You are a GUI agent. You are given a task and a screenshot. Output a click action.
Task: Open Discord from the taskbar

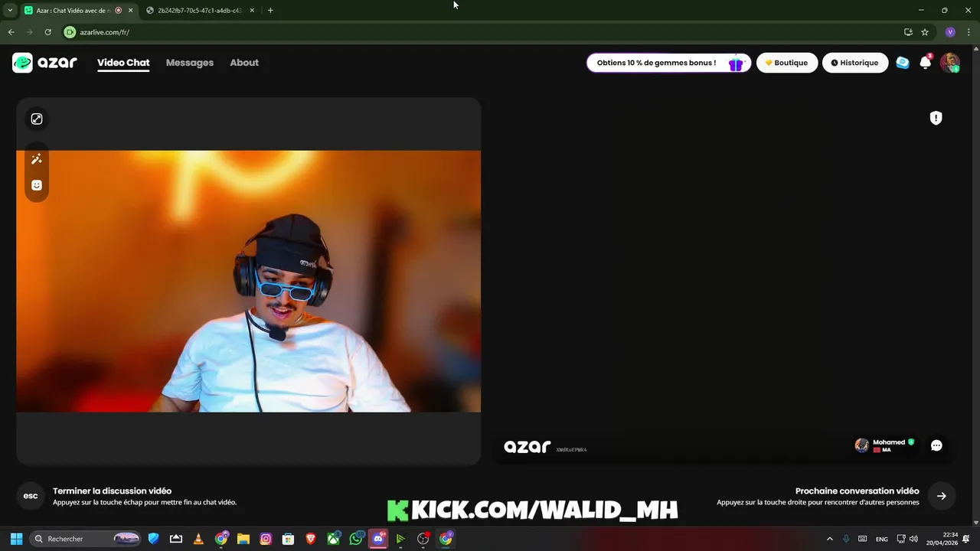pyautogui.click(x=378, y=539)
